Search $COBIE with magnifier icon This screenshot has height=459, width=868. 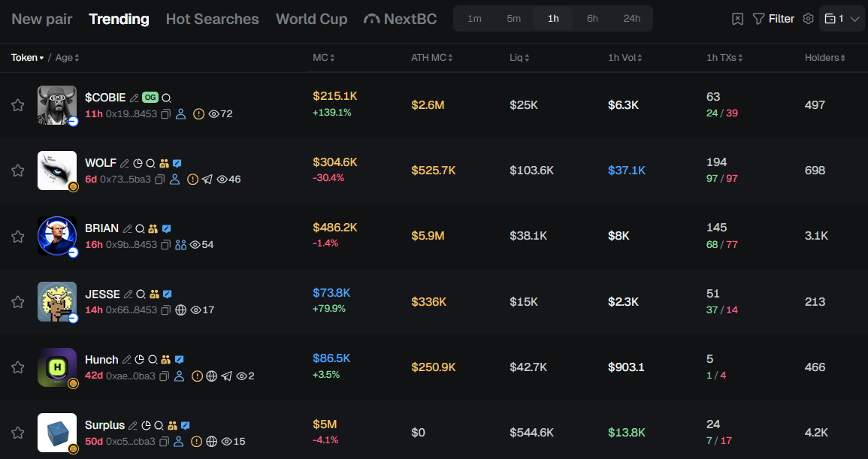coord(166,98)
